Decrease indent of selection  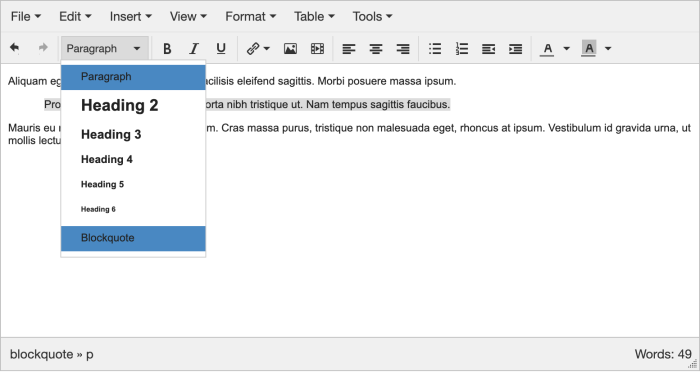[488, 48]
